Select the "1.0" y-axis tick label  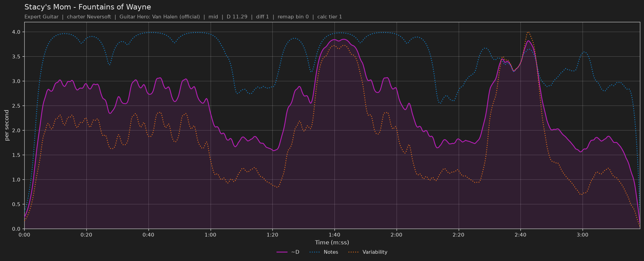tap(17, 180)
